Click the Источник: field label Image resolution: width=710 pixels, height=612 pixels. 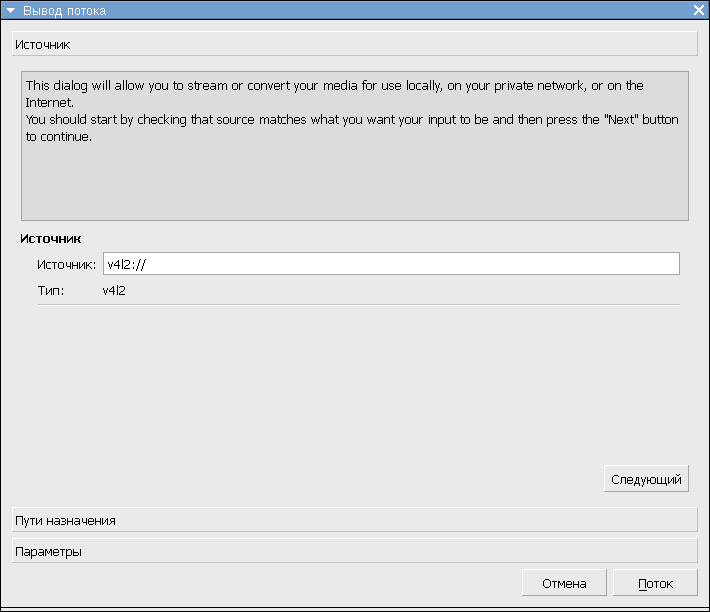(67, 264)
